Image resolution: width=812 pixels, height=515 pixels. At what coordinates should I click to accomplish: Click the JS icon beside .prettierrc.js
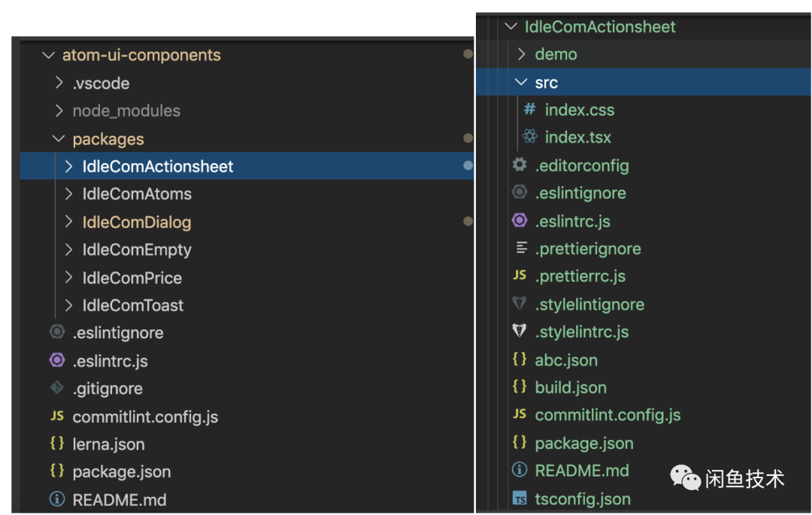[x=519, y=276]
